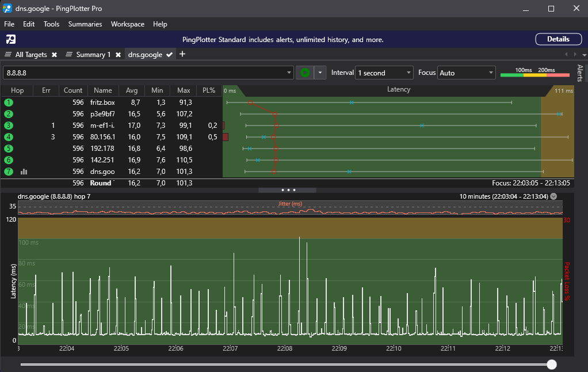This screenshot has height=372, width=588.
Task: Click the red packet loss bar for hop 4
Action: 226,137
